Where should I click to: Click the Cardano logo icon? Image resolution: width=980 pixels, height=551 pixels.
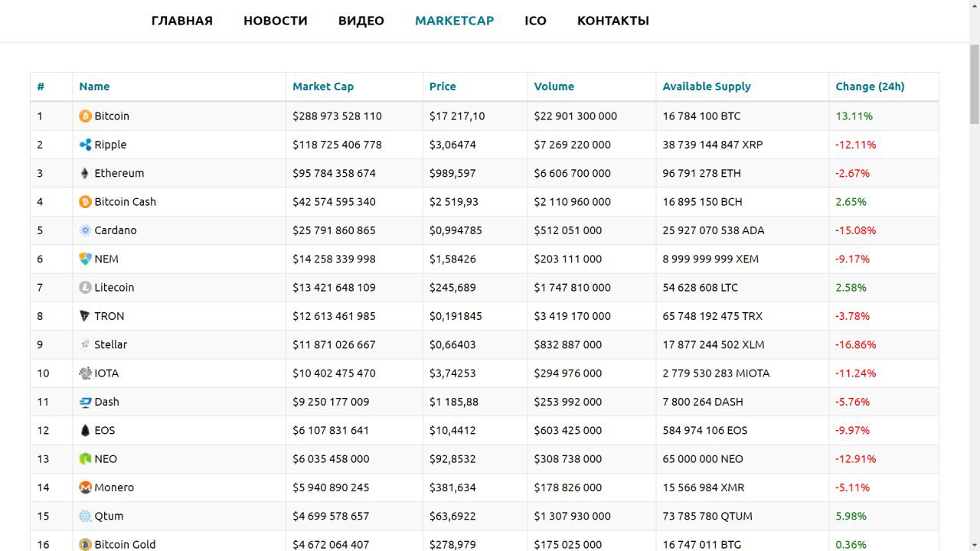pos(85,230)
